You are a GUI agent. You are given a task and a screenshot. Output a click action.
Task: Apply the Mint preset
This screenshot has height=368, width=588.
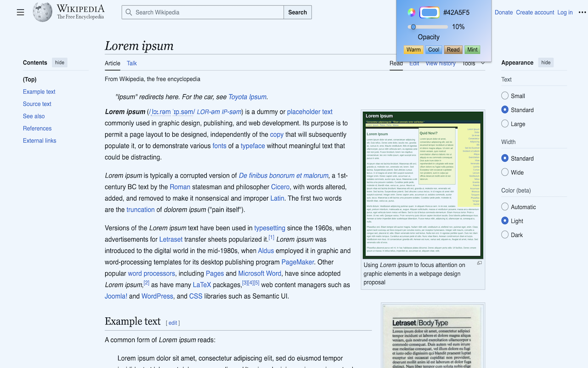(x=472, y=50)
